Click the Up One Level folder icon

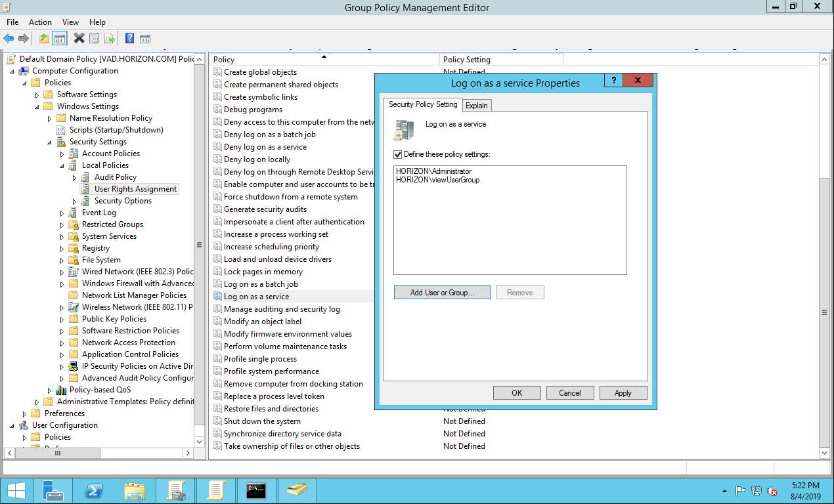(43, 39)
